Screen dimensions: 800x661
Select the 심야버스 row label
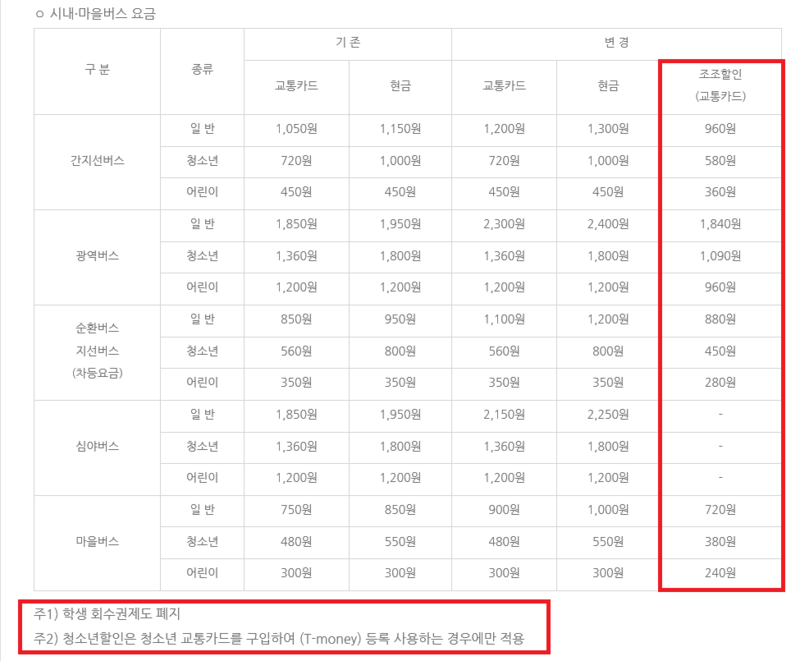[x=97, y=446]
